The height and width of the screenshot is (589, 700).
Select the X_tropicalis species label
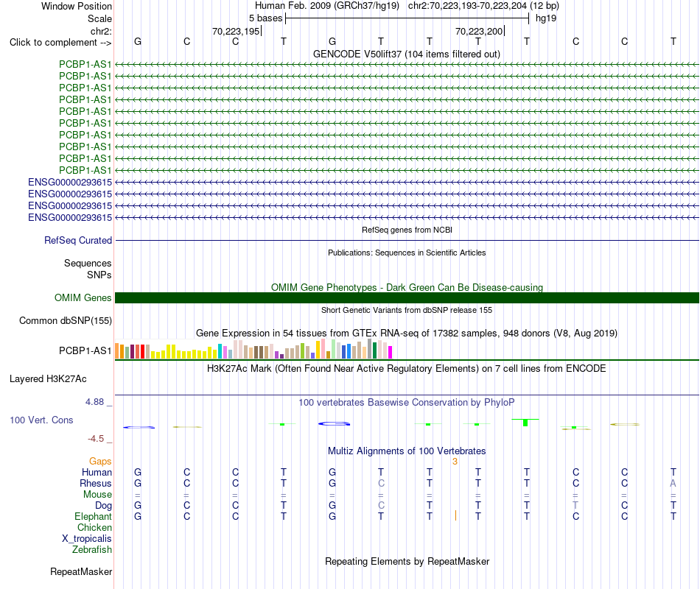coord(87,539)
